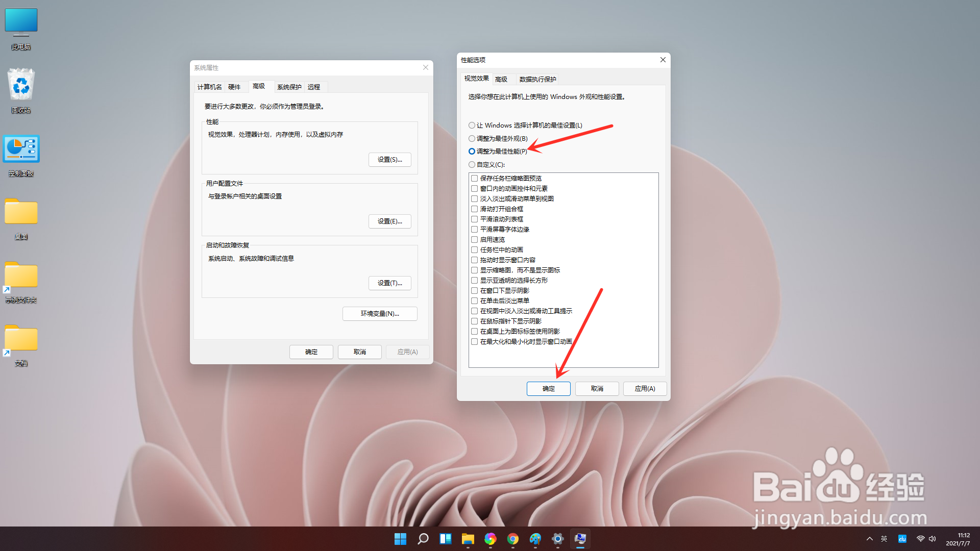980x551 pixels.
Task: Check 拖动时显示窗口内容
Action: [x=475, y=260]
